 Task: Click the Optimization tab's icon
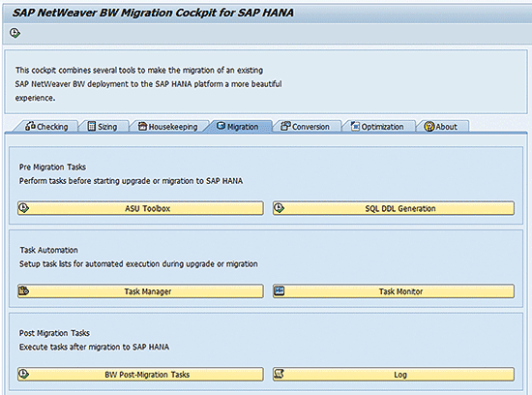click(355, 126)
